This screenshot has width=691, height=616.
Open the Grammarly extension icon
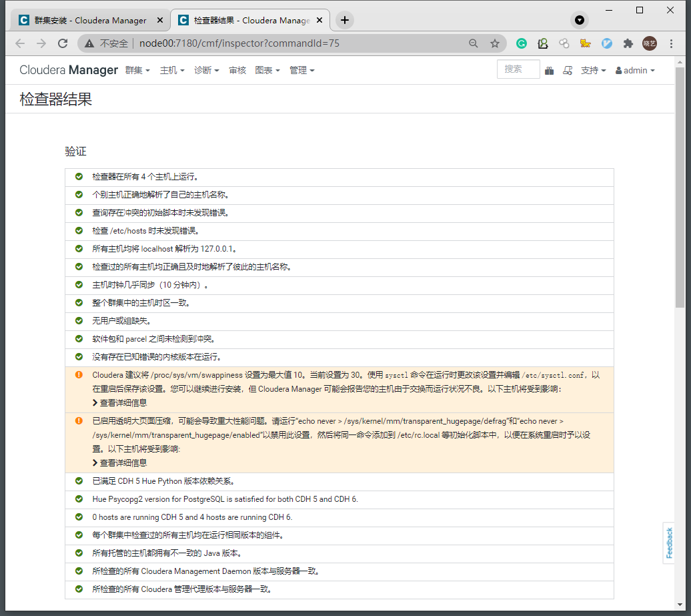click(x=522, y=43)
